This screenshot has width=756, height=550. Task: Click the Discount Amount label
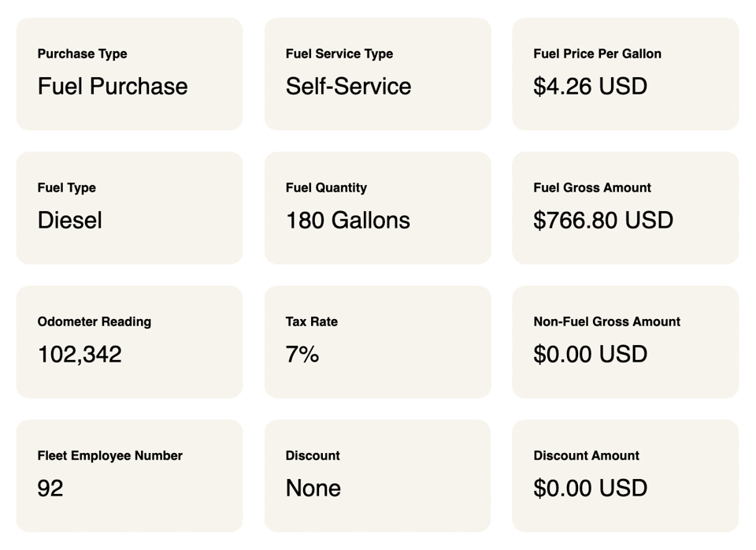tap(586, 455)
